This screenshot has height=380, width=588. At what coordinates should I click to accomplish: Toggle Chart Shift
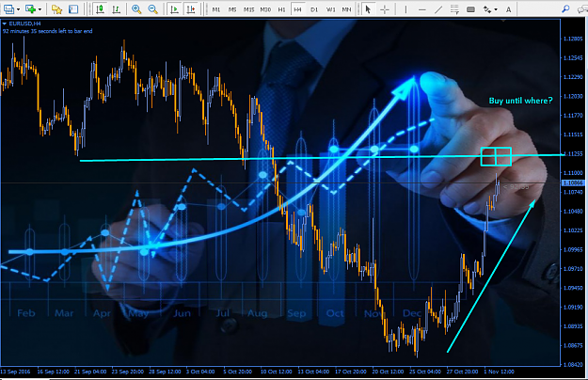click(191, 9)
